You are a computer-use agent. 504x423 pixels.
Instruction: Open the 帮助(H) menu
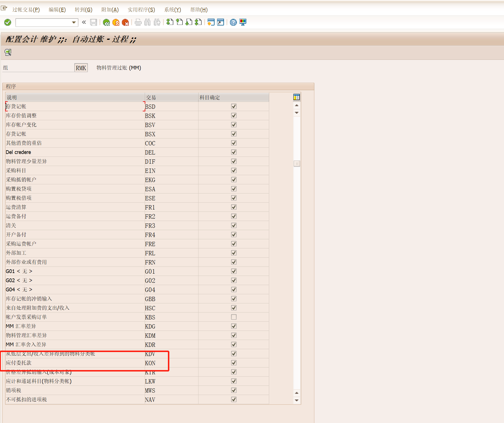199,10
